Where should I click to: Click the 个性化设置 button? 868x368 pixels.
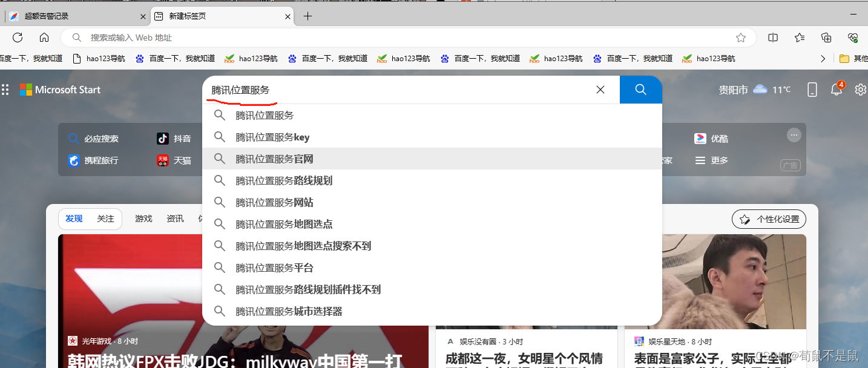(769, 219)
